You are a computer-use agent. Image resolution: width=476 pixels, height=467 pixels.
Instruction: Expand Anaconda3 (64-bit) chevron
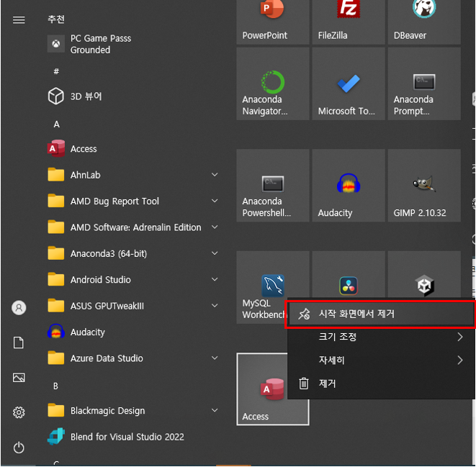(215, 253)
